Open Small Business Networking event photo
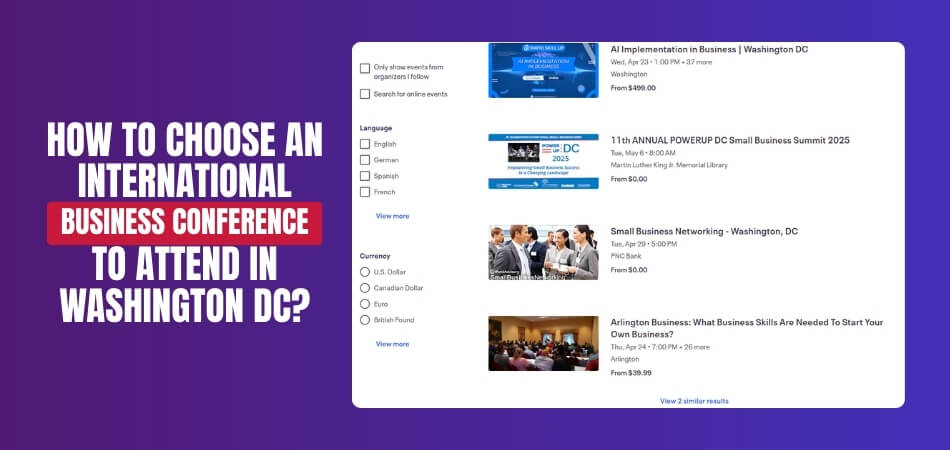The height and width of the screenshot is (450, 950). point(543,252)
